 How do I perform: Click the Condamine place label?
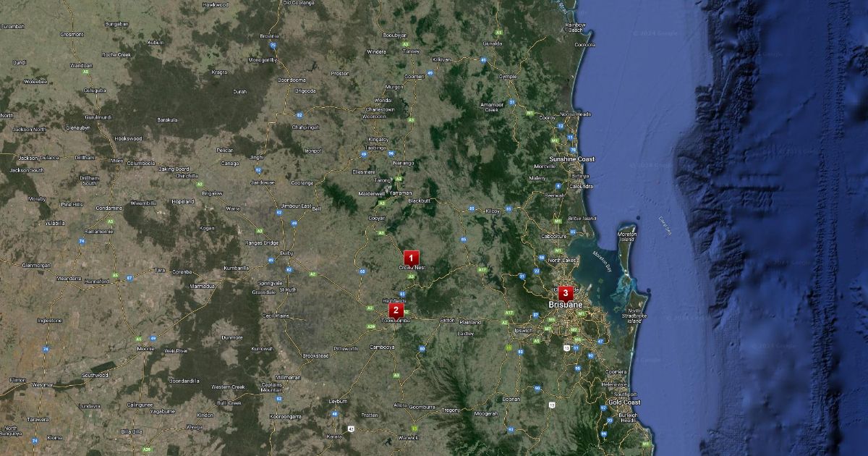(109, 207)
